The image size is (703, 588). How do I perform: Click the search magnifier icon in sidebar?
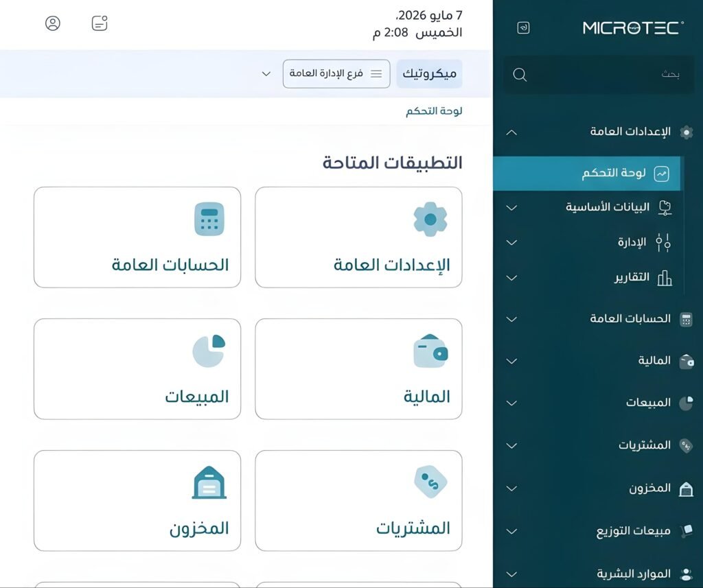coord(520,74)
